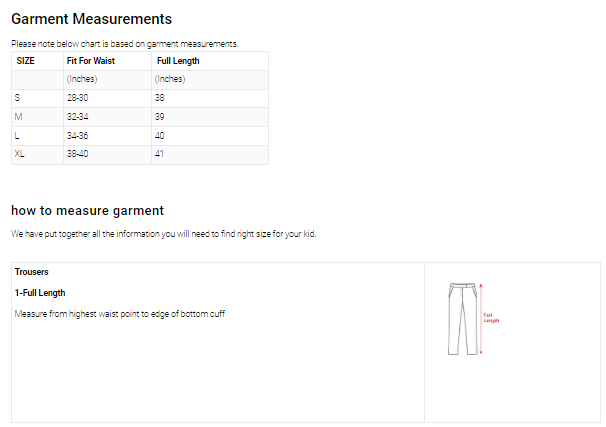The width and height of the screenshot is (606, 427).
Task: Click the 1-Full Length step label
Action: 40,292
